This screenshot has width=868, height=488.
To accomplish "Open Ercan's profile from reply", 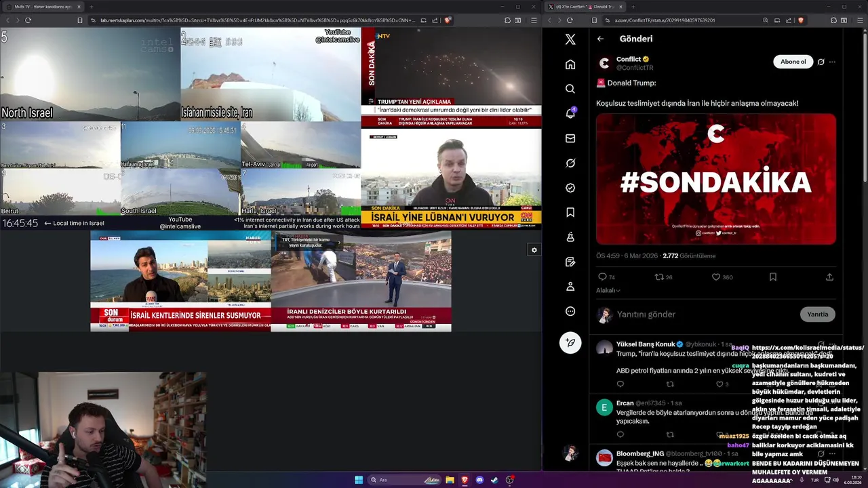I will point(625,403).
